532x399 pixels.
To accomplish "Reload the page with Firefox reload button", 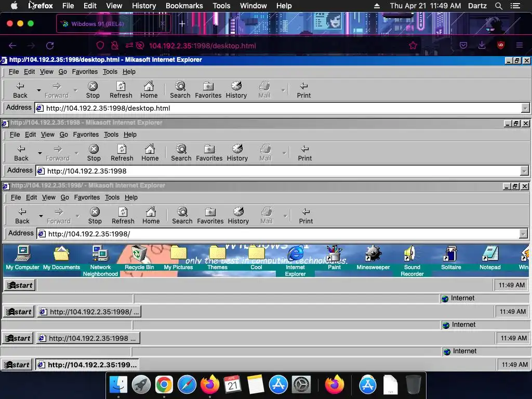I will coord(50,46).
